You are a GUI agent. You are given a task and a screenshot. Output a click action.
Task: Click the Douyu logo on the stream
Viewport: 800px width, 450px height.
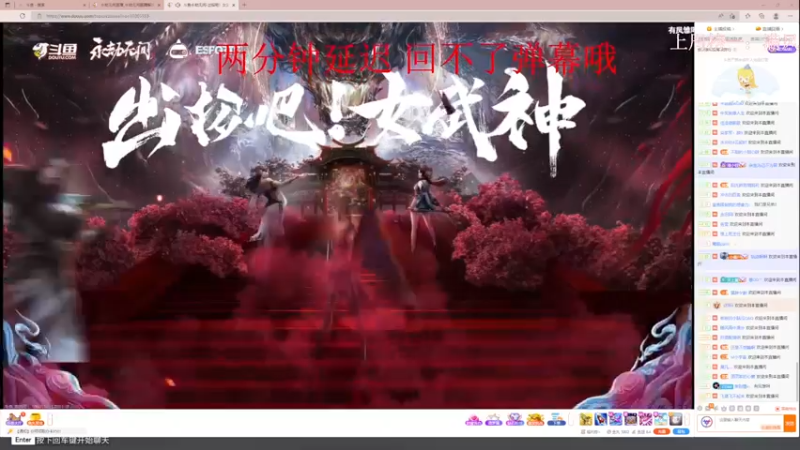[x=55, y=51]
